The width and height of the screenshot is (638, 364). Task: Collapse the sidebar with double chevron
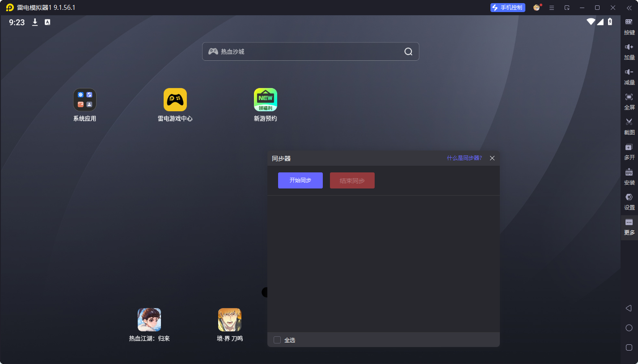pos(629,8)
